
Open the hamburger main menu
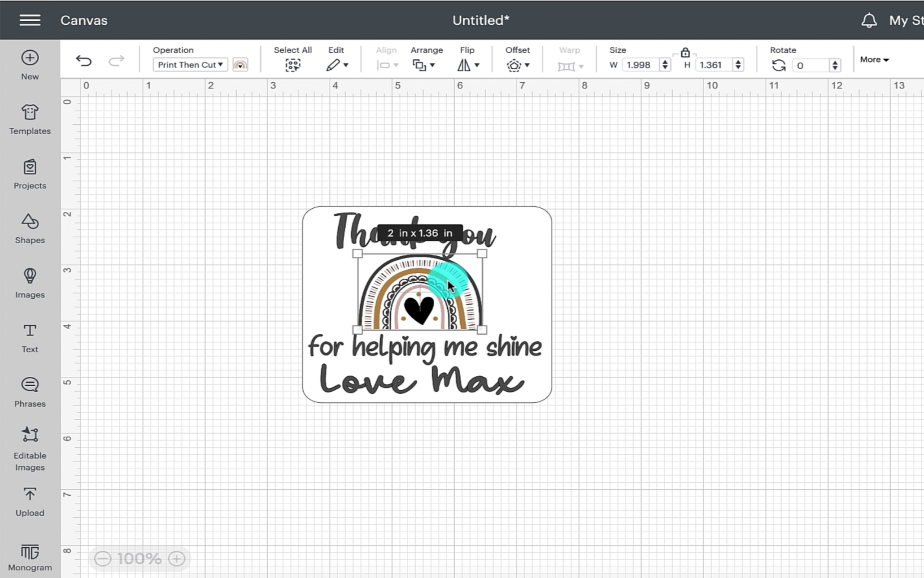30,20
